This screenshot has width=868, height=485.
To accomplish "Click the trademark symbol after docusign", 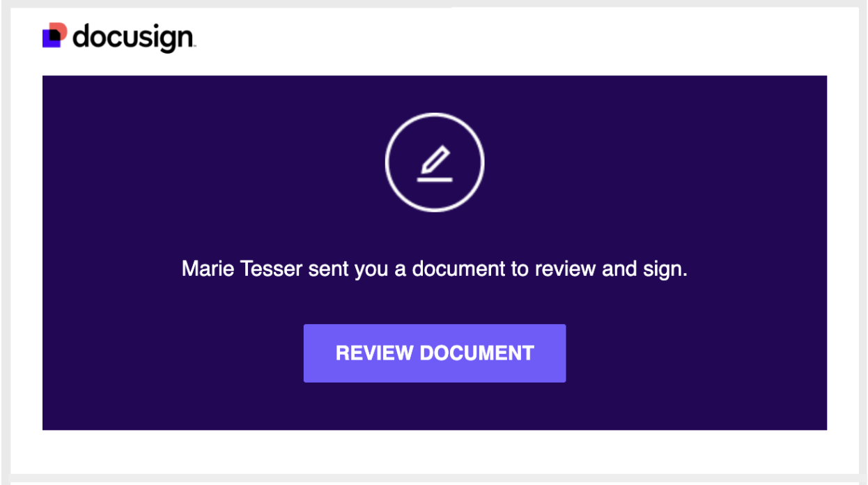I will click(194, 47).
